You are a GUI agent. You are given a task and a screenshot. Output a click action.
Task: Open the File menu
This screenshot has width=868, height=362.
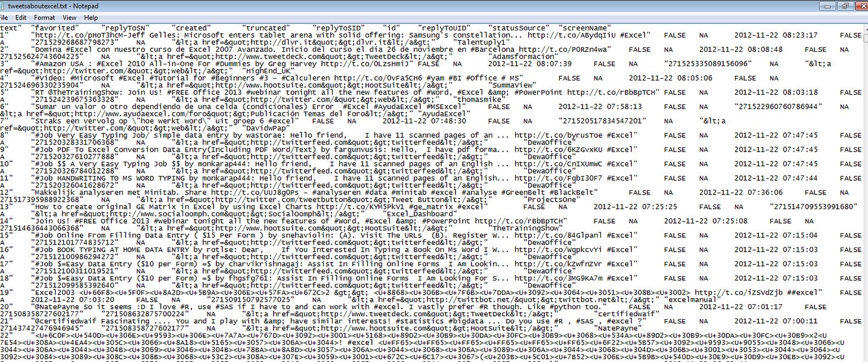click(x=5, y=18)
